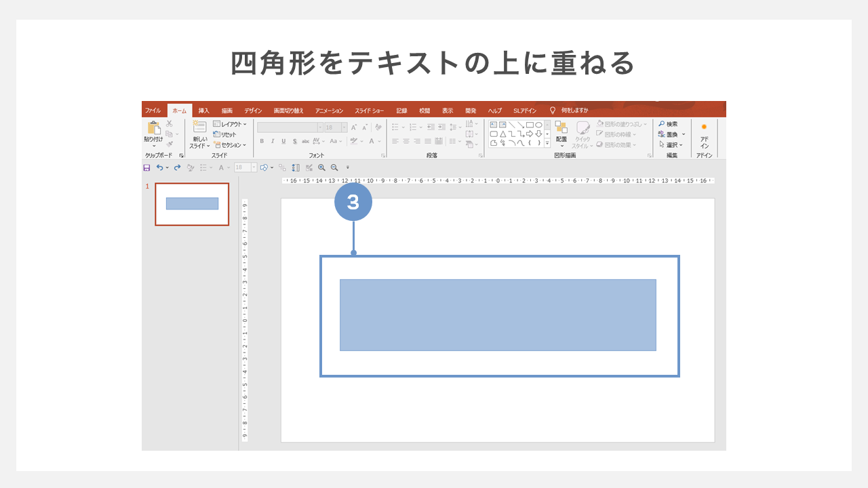This screenshot has width=868, height=488.
Task: Toggle Bold formatting
Action: click(x=262, y=141)
